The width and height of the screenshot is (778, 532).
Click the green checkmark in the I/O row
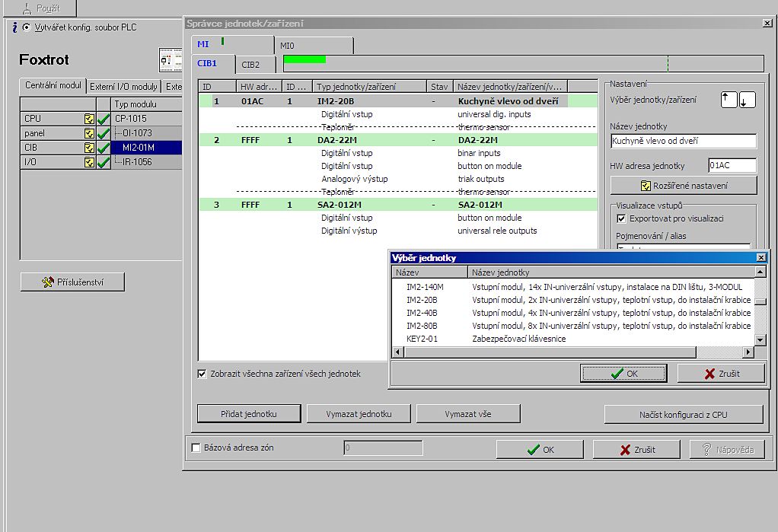104,162
